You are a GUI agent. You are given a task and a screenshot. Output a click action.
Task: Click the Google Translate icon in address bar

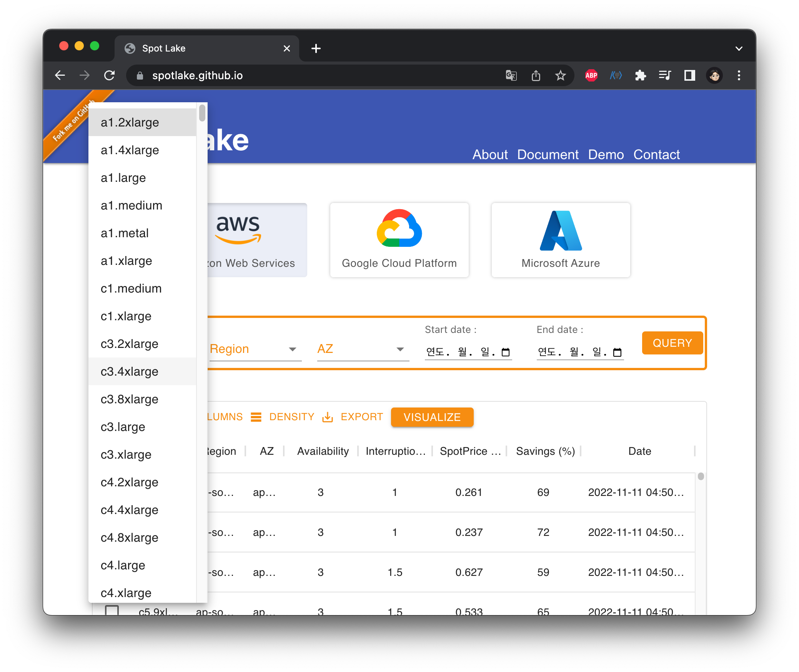[511, 75]
